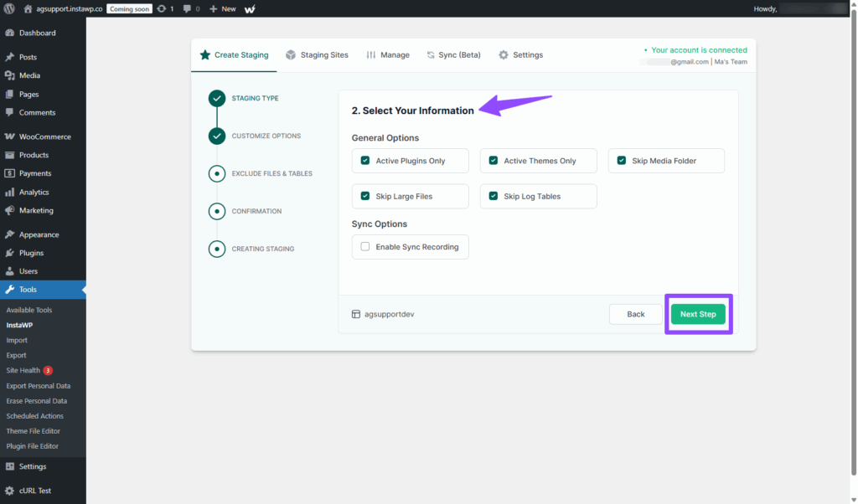Open the site home icon agsupport.instawp.co

pyautogui.click(x=28, y=8)
